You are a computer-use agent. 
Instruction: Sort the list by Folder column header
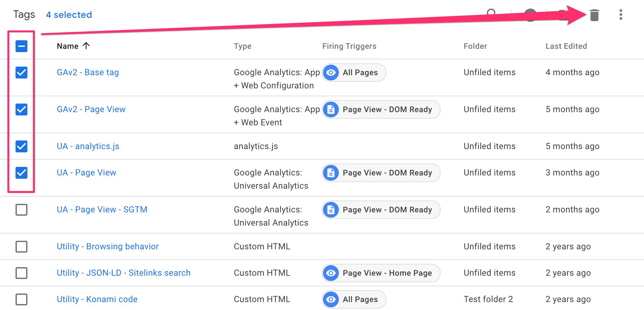(475, 46)
